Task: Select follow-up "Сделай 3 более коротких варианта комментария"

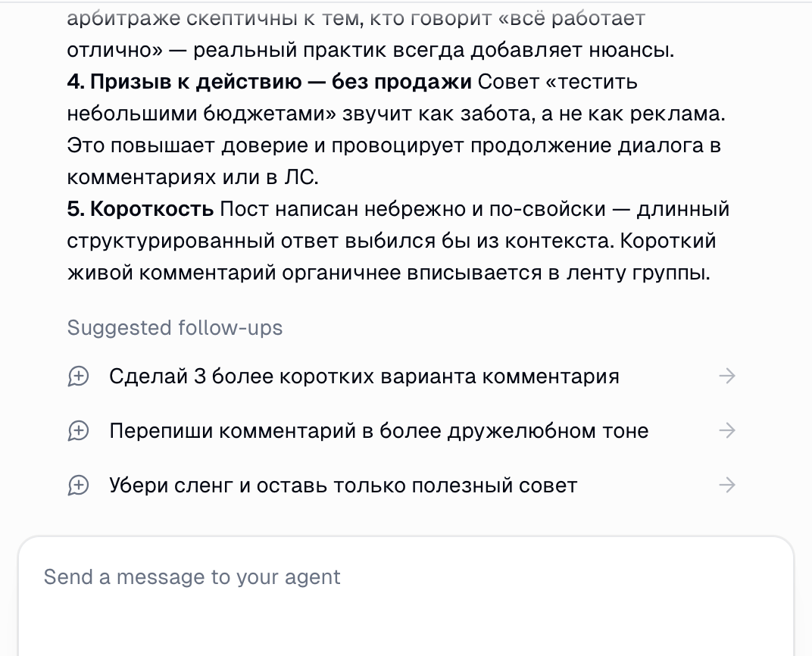Action: [x=364, y=376]
